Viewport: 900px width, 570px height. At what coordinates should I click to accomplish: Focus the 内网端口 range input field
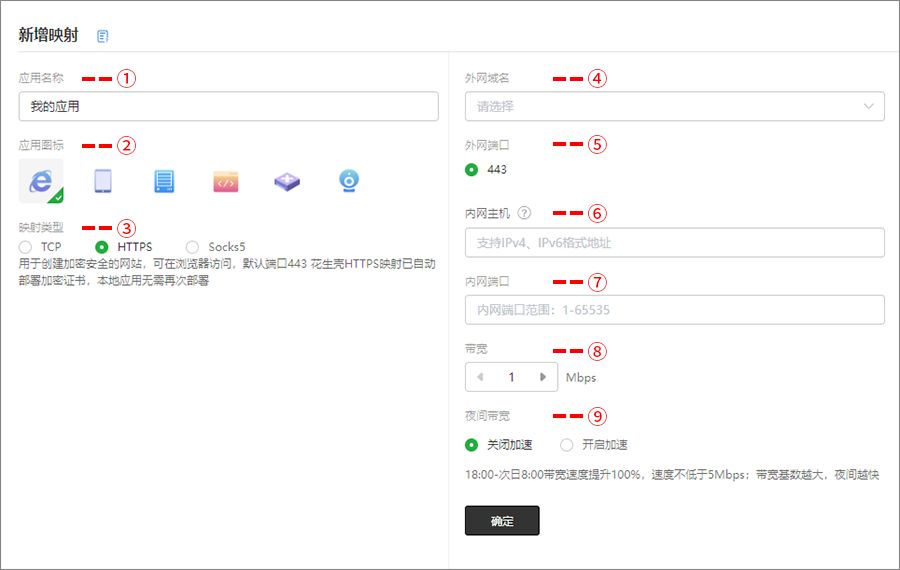674,310
